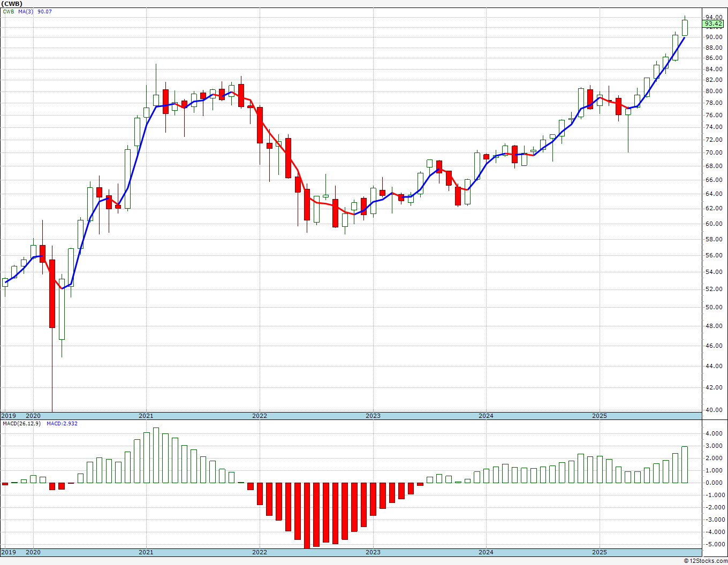Select the 3.000 MACD axis label
This screenshot has width=728, height=565.
coord(714,446)
